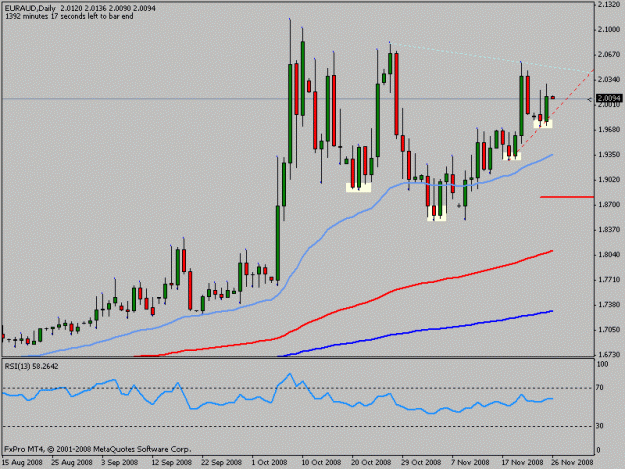625x469 pixels.
Task: Click the 10 Oct 2008 date label
Action: [x=321, y=462]
